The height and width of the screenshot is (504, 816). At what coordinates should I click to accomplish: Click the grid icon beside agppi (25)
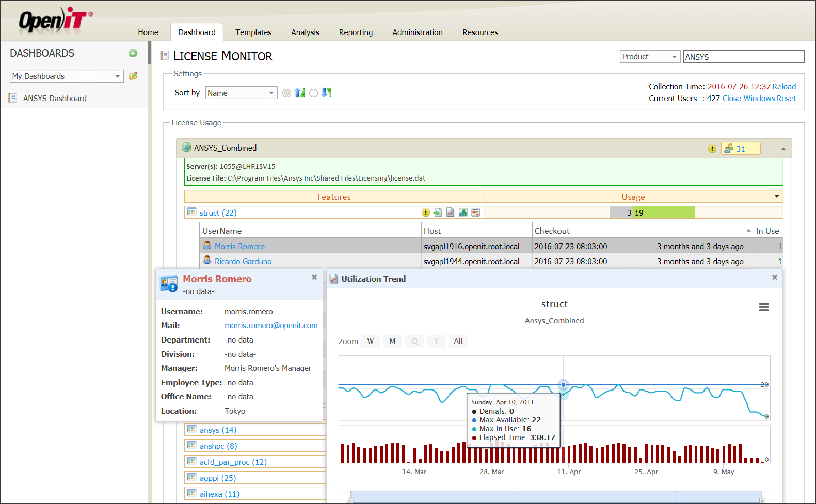point(191,477)
